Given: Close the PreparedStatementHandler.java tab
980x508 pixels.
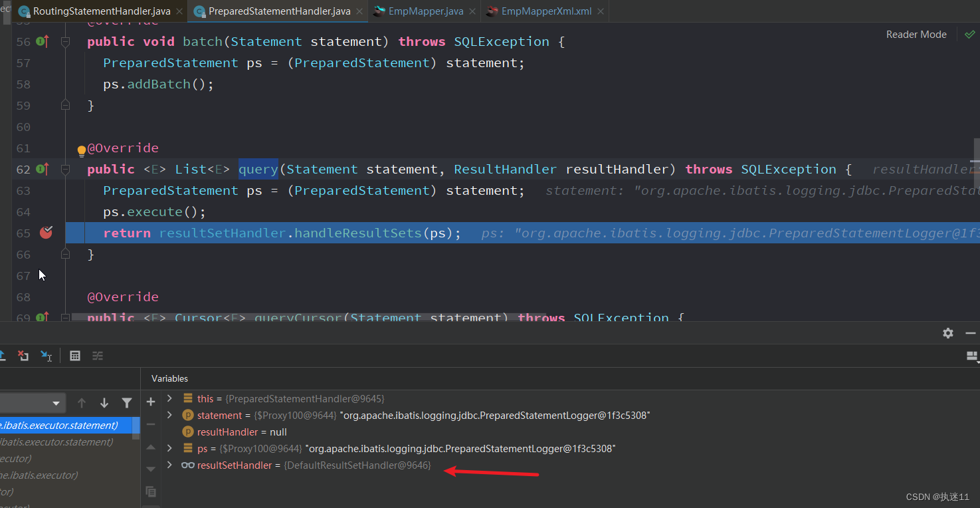Looking at the screenshot, I should [x=359, y=11].
